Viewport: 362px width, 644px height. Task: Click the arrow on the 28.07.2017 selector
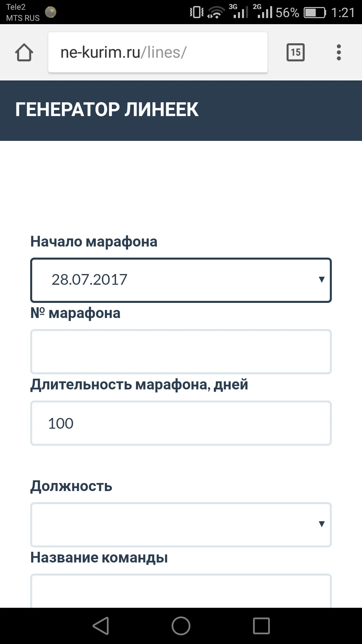(x=321, y=280)
